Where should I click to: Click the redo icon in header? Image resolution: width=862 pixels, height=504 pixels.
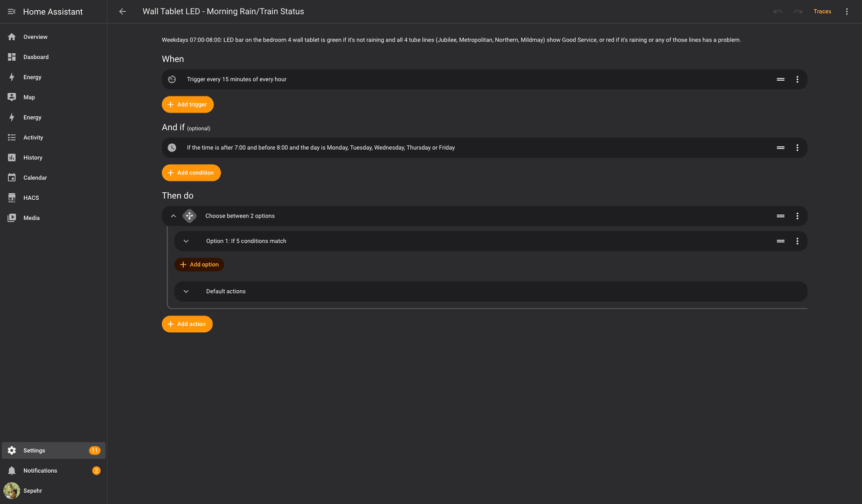(x=798, y=11)
